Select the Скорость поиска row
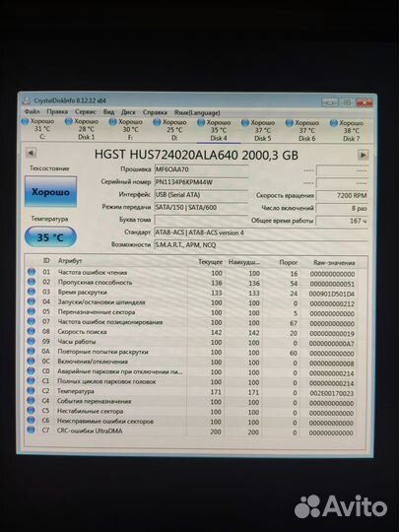Screen dimensions: 399x532 pos(192,333)
